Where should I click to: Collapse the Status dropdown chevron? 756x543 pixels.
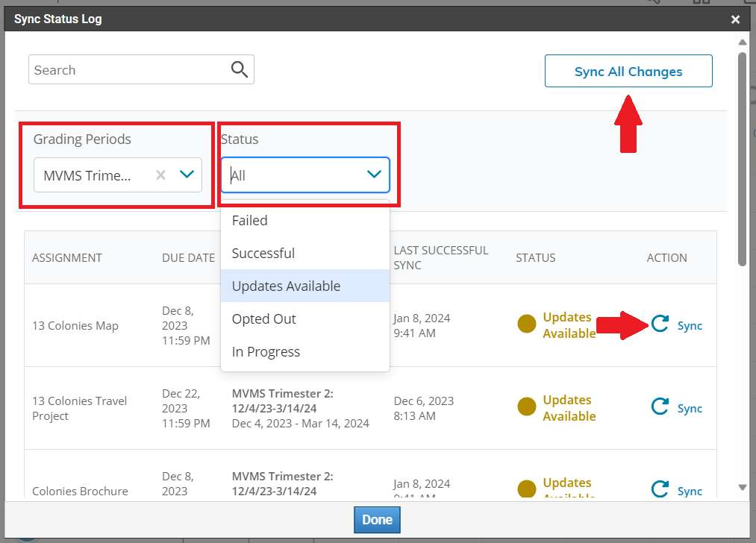(374, 175)
